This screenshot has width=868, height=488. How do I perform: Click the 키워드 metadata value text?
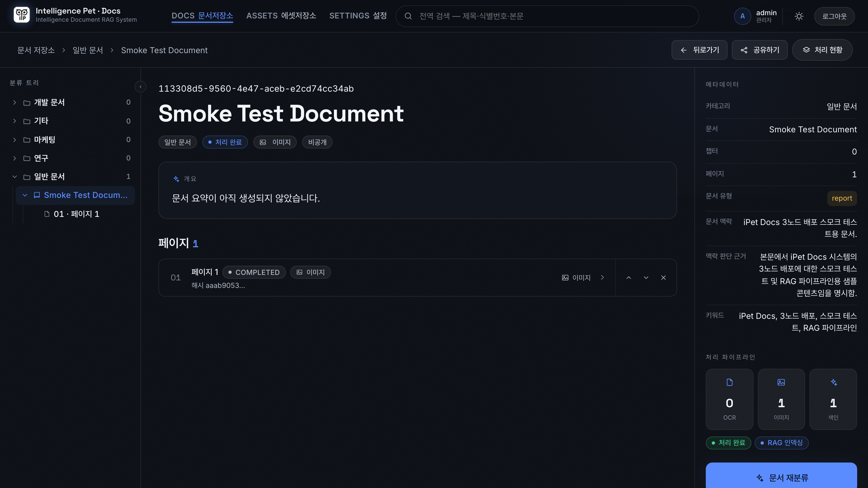pos(797,322)
